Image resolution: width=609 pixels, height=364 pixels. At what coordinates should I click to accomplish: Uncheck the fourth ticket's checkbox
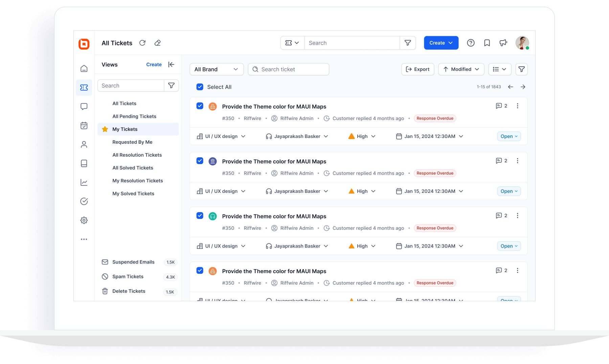(x=200, y=270)
